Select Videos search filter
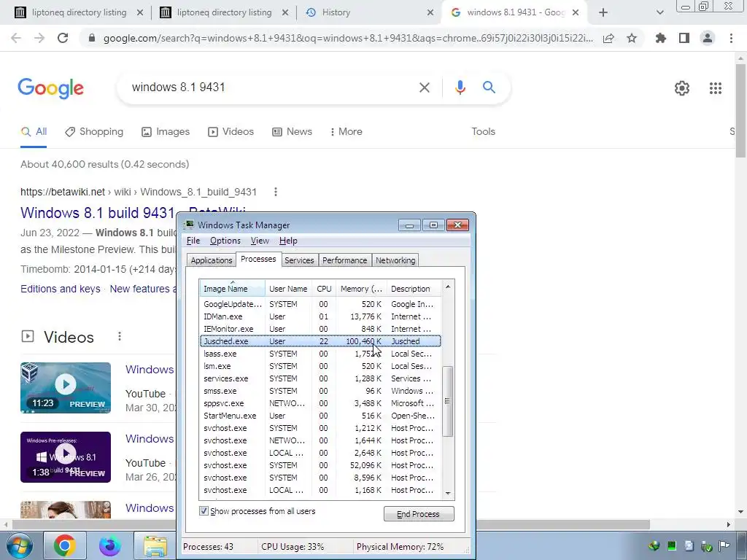This screenshot has width=747, height=560. pos(231,131)
